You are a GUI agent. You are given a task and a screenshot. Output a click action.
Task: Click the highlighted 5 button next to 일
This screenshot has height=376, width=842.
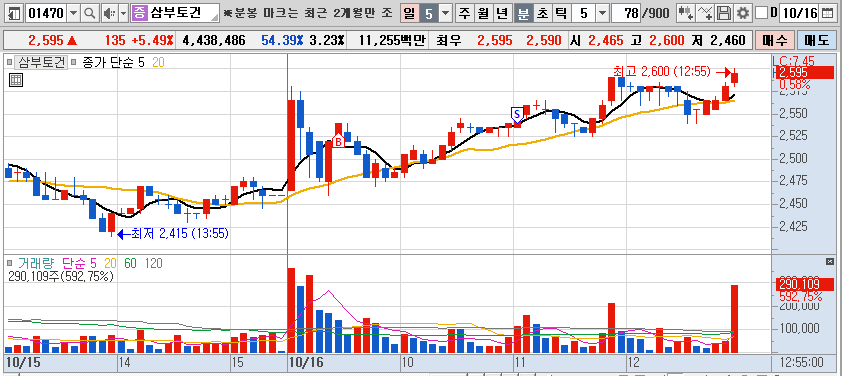click(x=429, y=13)
